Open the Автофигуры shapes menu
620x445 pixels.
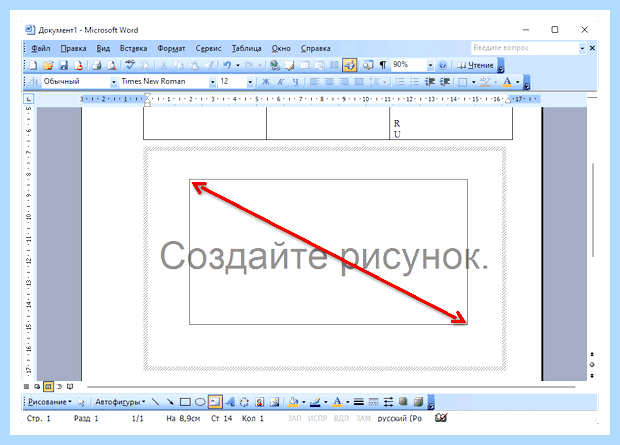tap(120, 402)
